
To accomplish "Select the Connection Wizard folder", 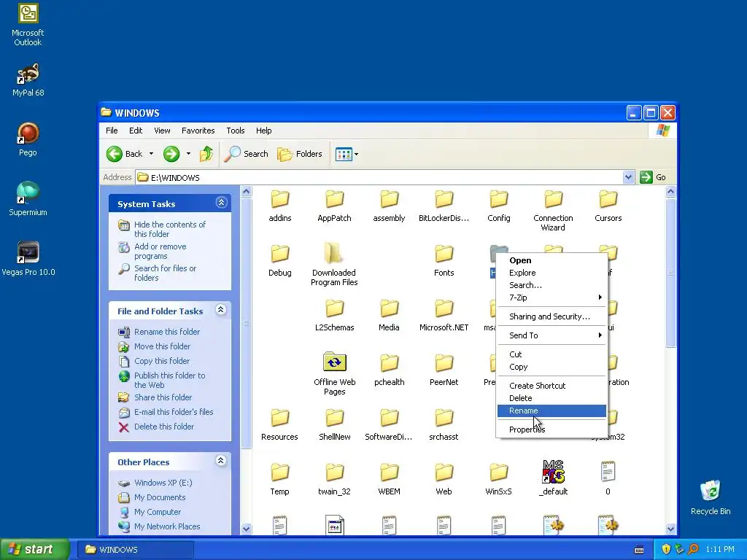I will tap(553, 211).
